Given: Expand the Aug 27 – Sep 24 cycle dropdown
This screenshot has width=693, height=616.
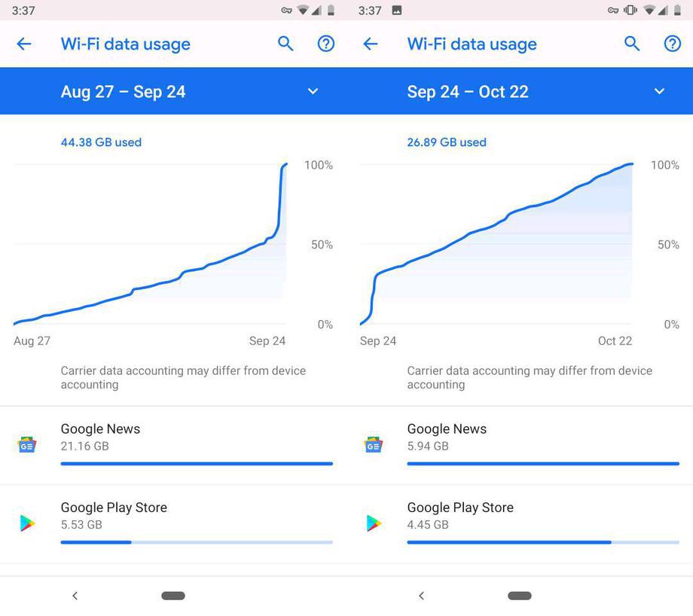Looking at the screenshot, I should [x=173, y=91].
